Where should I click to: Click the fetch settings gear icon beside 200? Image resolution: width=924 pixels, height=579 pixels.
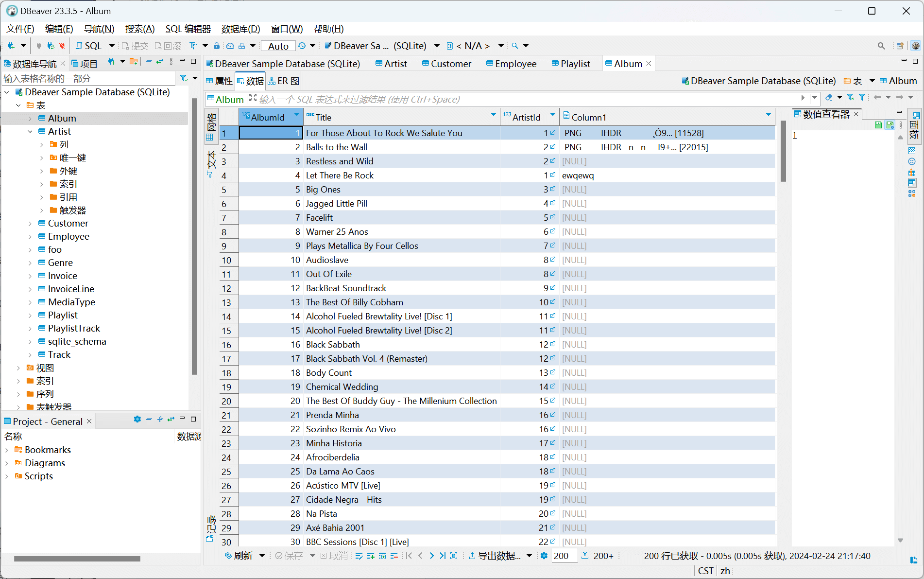(544, 556)
